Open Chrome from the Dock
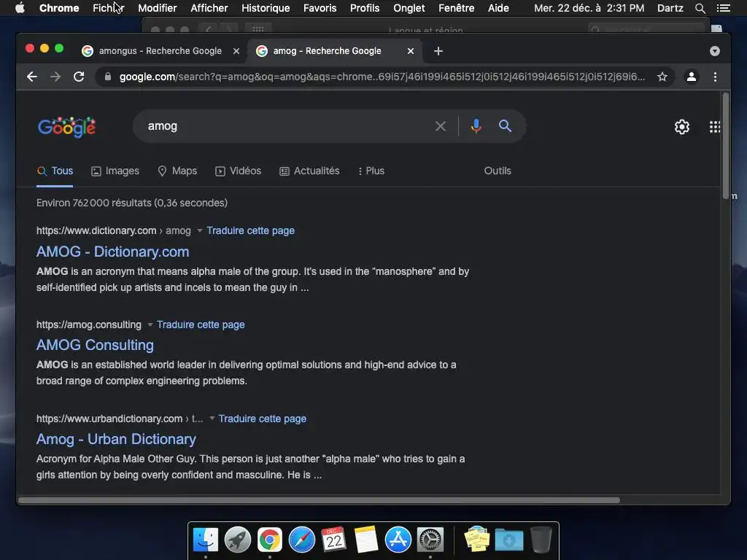The width and height of the screenshot is (747, 560). point(270,540)
